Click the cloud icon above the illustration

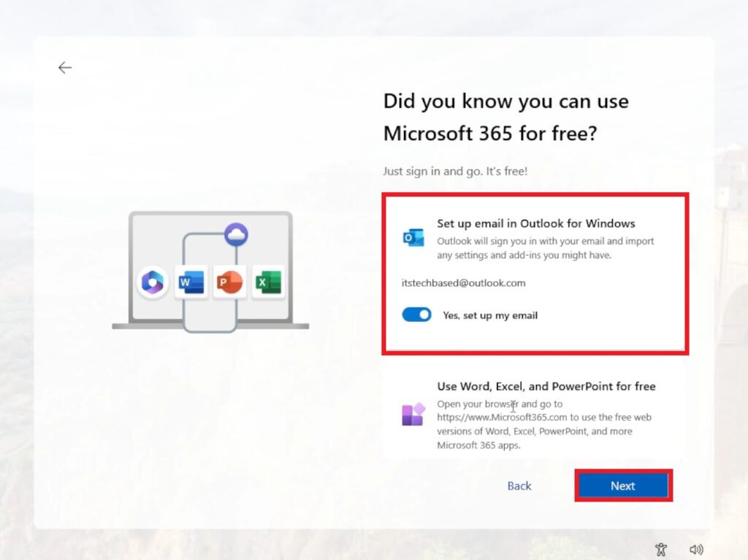tap(236, 234)
